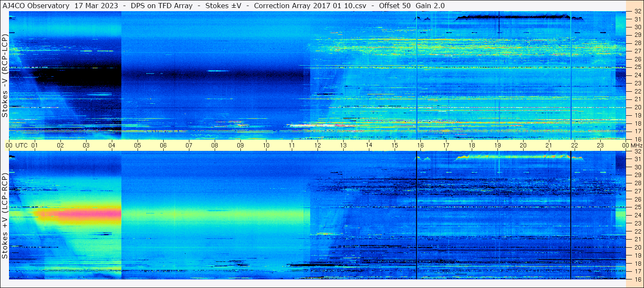Click the "AJ4CO Observatory" title text
Viewport: 644px width, 288px height.
[36, 6]
